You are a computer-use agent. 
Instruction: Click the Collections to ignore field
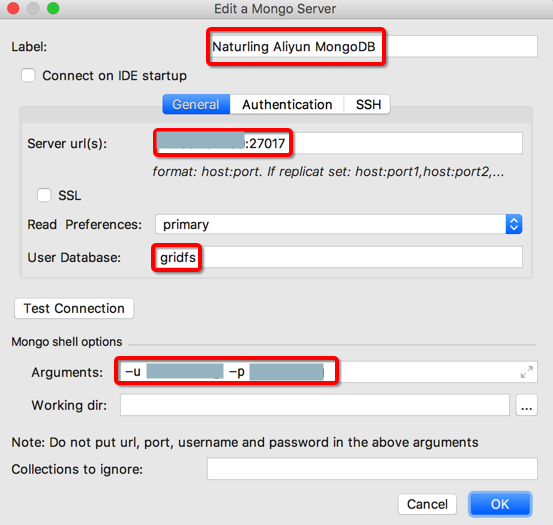(372, 469)
